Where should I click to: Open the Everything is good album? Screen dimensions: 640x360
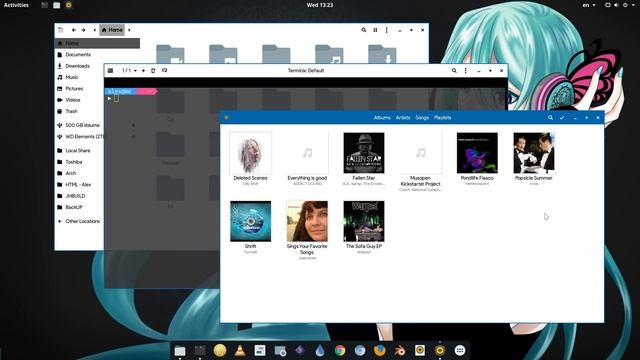click(x=307, y=153)
